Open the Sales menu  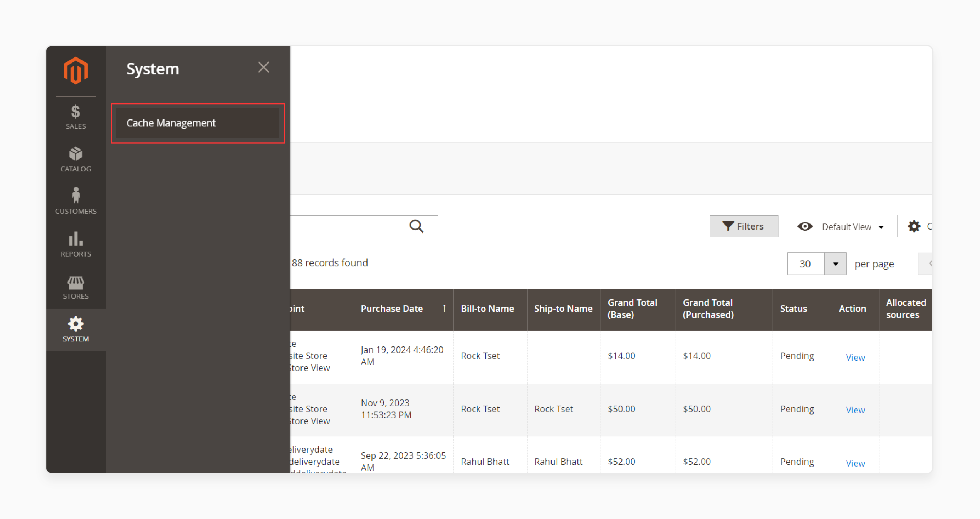[x=76, y=117]
